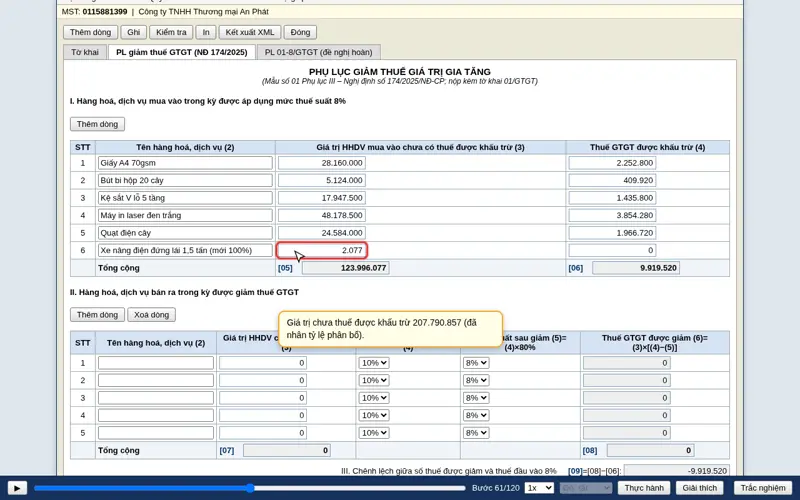The width and height of the screenshot is (800, 500).
Task: Click the section II row 1 goods name field
Action: coord(156,363)
